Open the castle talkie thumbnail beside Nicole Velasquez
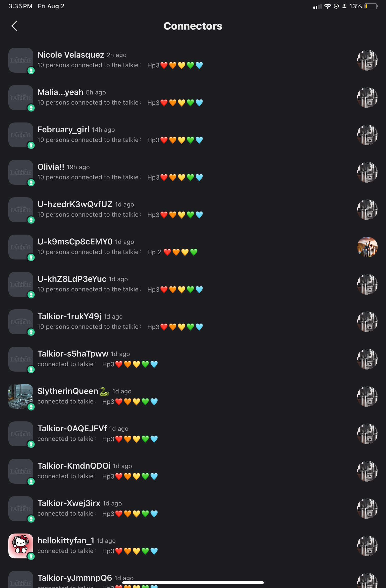 [367, 60]
